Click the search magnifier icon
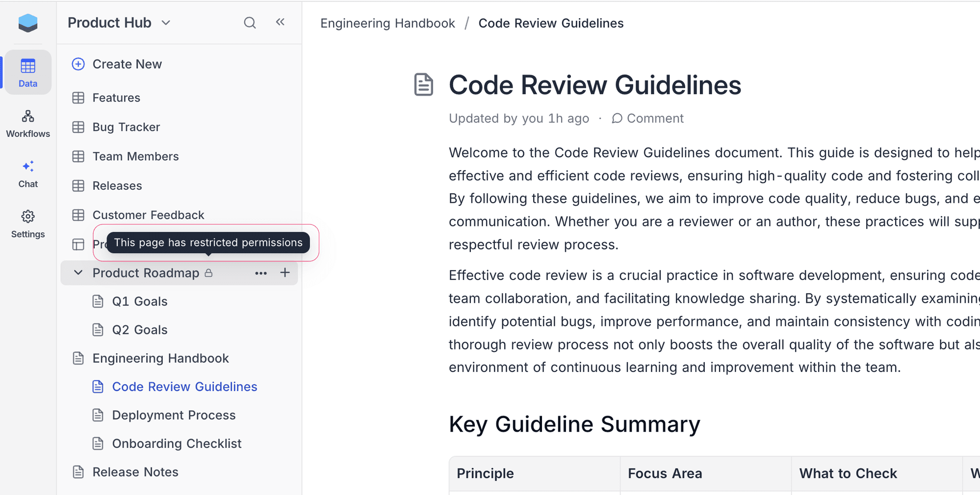980x495 pixels. point(250,23)
